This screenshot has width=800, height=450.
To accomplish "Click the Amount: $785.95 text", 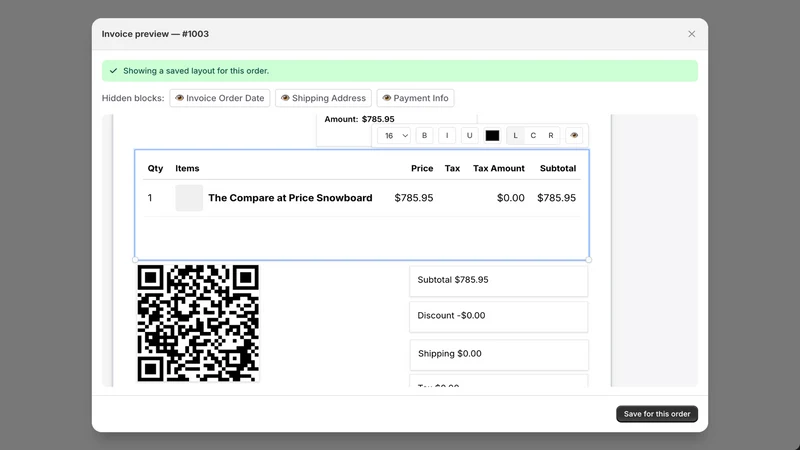I will 359,119.
